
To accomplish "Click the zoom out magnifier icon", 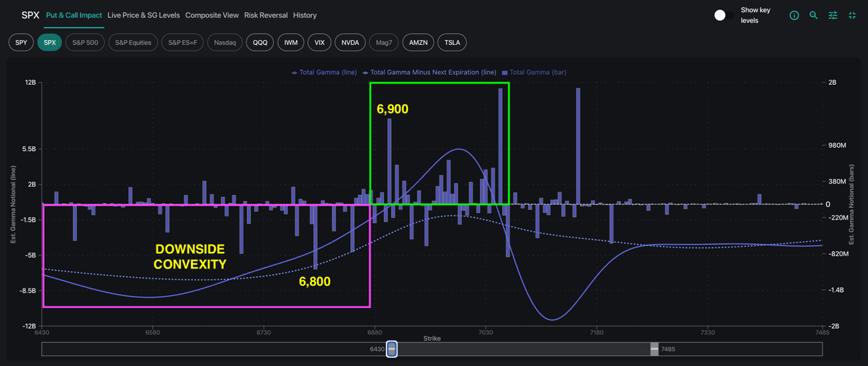I will click(813, 15).
